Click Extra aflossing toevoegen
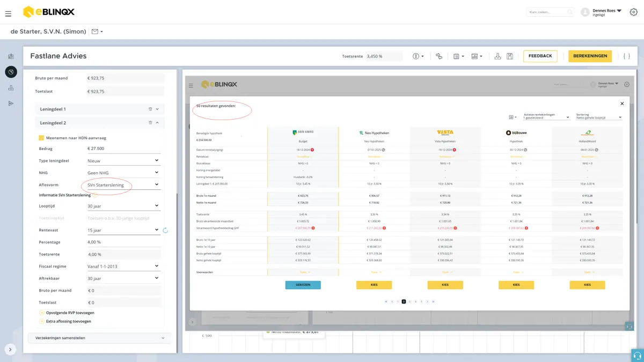The height and width of the screenshot is (362, 644). (x=65, y=321)
